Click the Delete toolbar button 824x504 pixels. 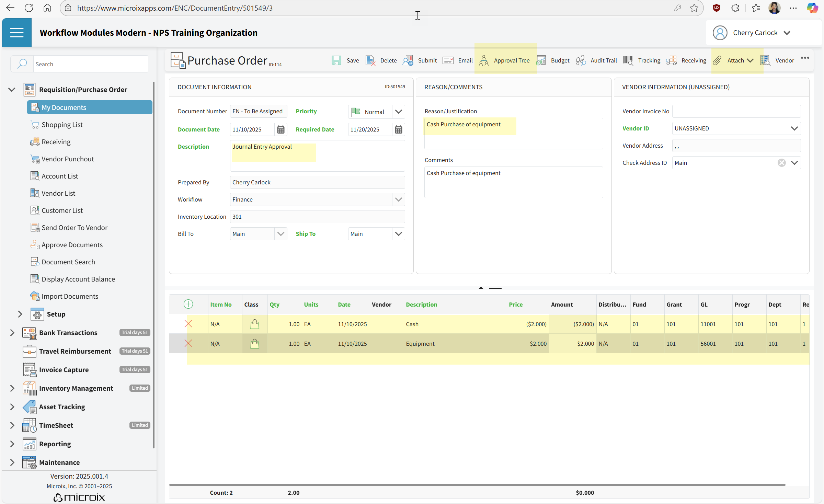pos(381,60)
